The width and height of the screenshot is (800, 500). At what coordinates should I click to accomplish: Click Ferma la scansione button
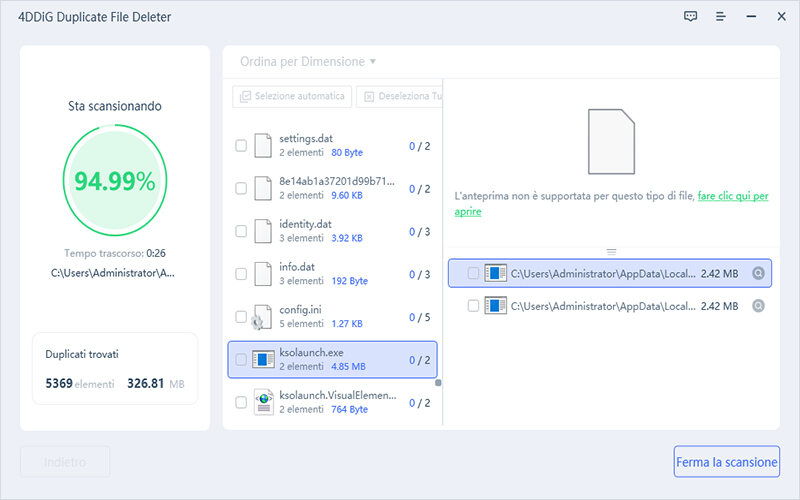[727, 462]
